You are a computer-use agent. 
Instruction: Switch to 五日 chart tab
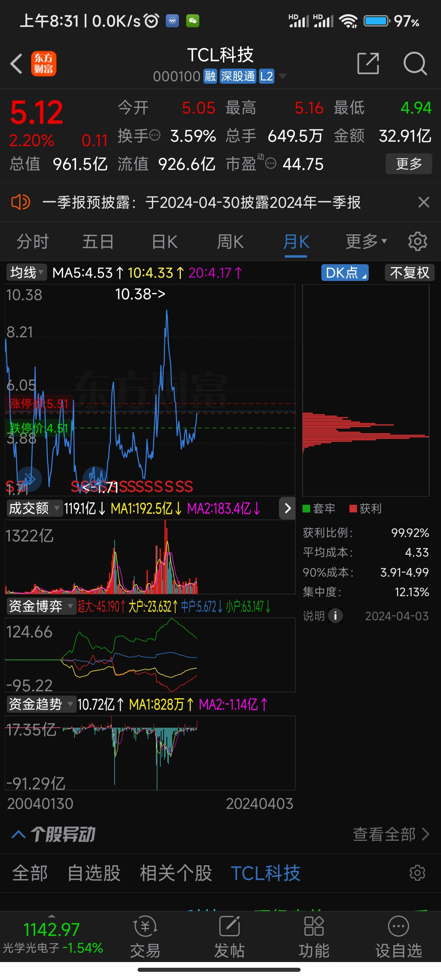(98, 242)
